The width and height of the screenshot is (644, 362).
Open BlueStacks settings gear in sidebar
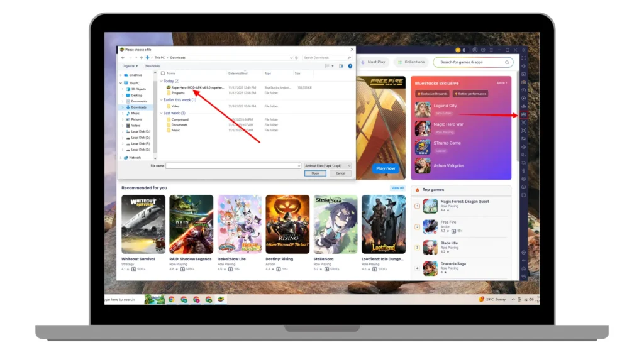coord(523,253)
